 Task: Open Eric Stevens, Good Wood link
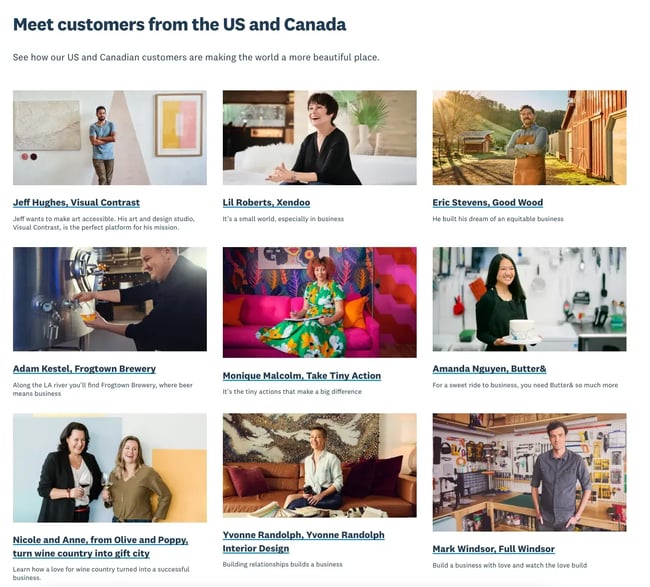click(487, 202)
